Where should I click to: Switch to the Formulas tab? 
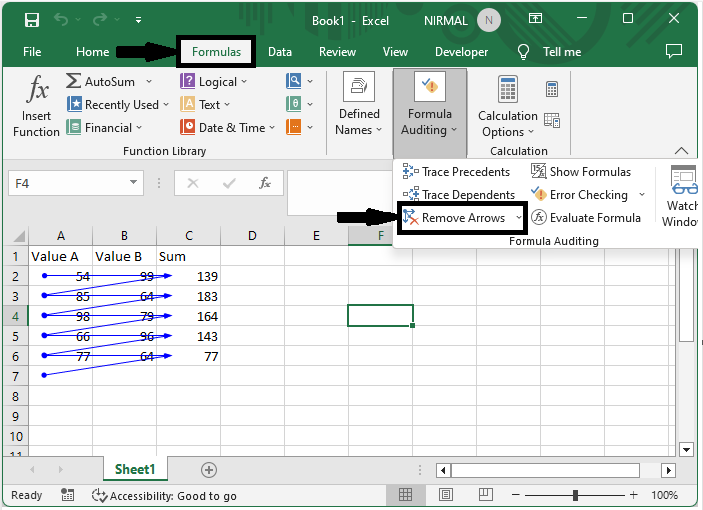pos(216,52)
